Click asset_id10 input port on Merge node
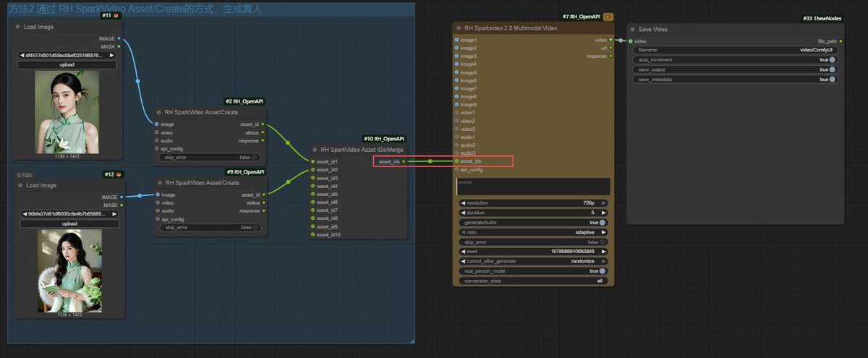 (311, 234)
